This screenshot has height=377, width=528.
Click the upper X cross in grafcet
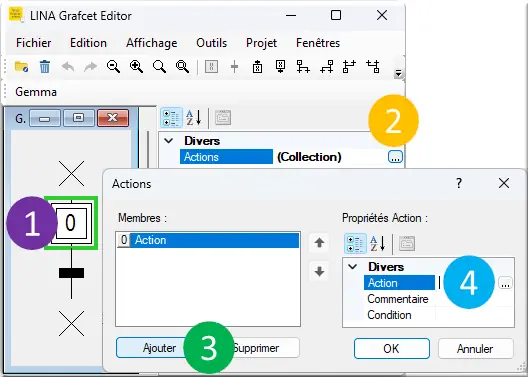pos(71,173)
